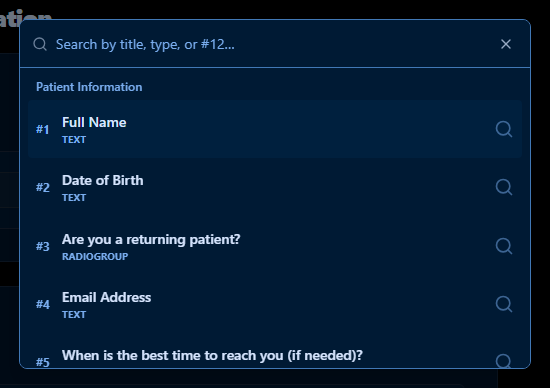The image size is (550, 388).
Task: Click magnifier icon for returning patient question
Action: 504,246
